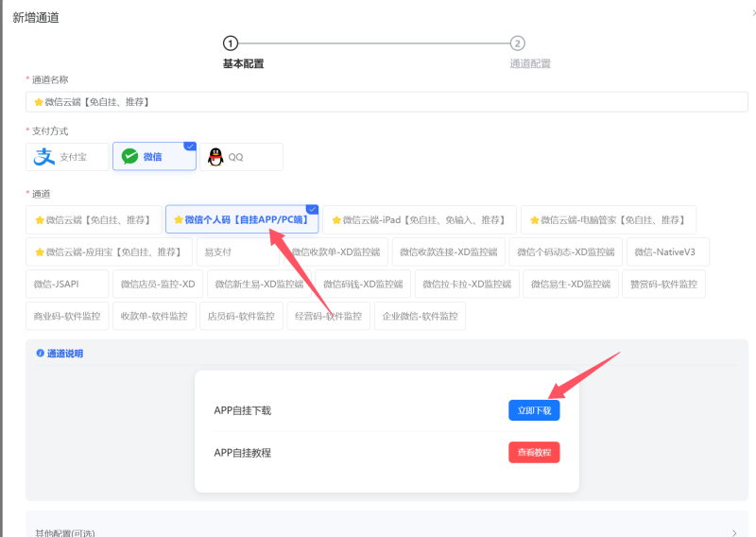
Task: Select 微信码钱-XD监控端 channel
Action: point(363,284)
